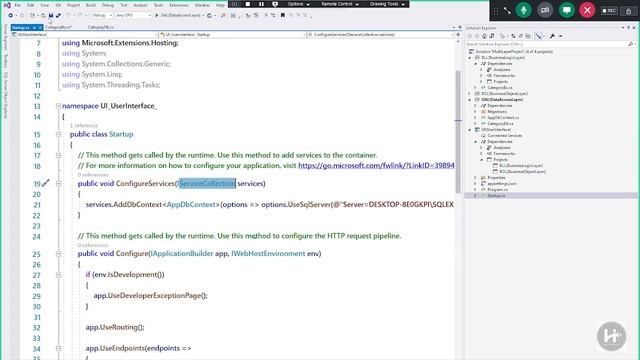Open the ConfigureServices member navigation dropdown
Screen dimensions: 640x360
pos(380,35)
